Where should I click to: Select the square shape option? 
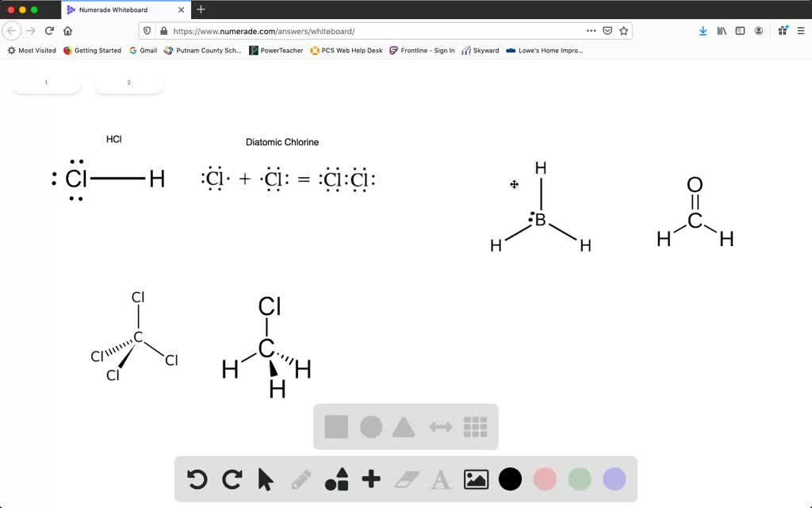336,426
